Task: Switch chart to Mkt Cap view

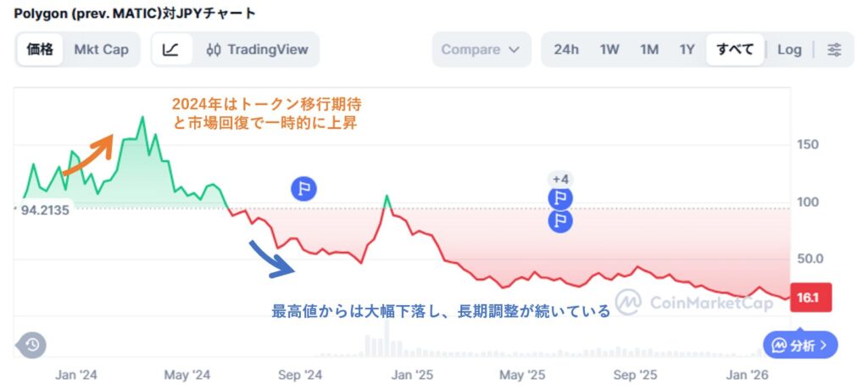Action: [x=102, y=49]
